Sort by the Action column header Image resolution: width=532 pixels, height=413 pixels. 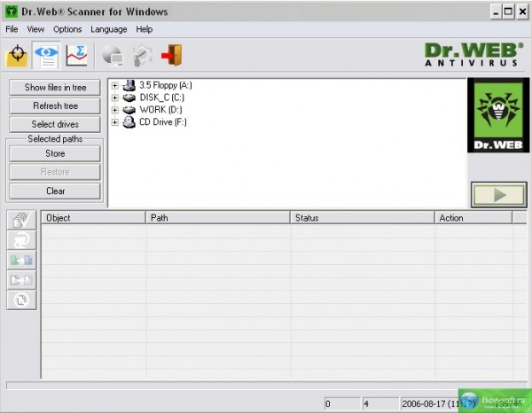click(x=473, y=218)
